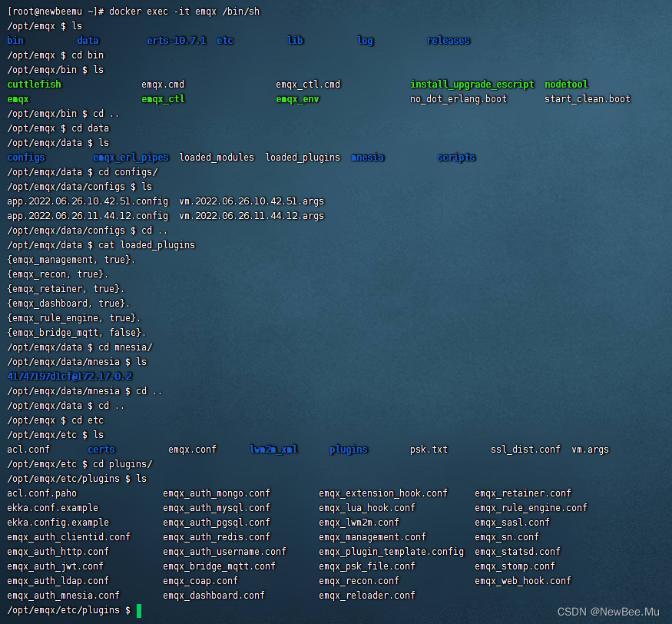The width and height of the screenshot is (672, 624).
Task: Click the blue certs directory name
Action: pyautogui.click(x=101, y=450)
